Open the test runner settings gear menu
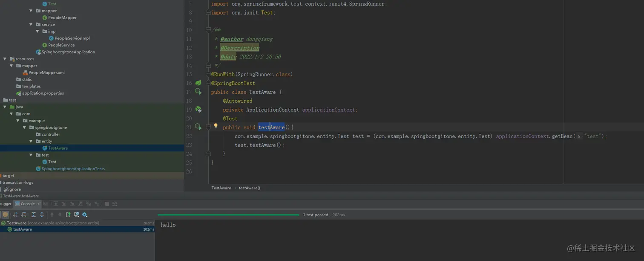The height and width of the screenshot is (261, 644). pyautogui.click(x=84, y=215)
